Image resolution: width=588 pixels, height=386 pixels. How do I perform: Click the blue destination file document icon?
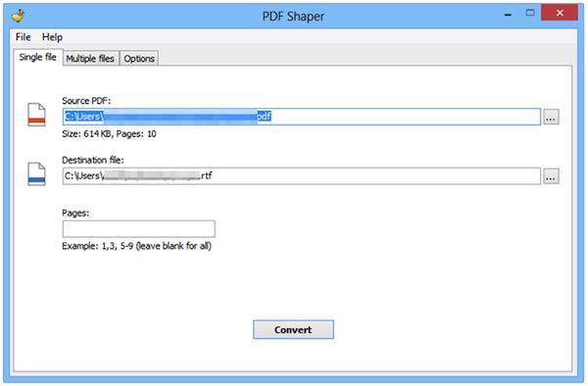pos(36,173)
